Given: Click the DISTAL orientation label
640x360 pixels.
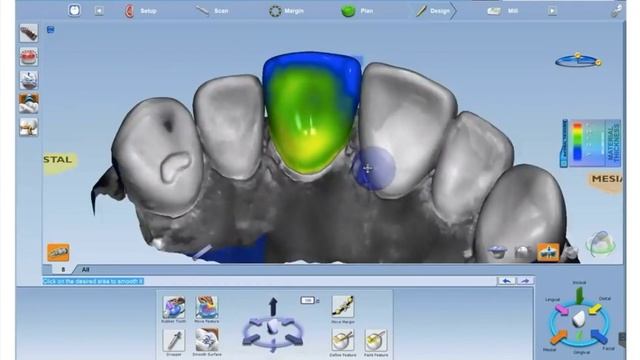Looking at the screenshot, I should (x=60, y=162).
